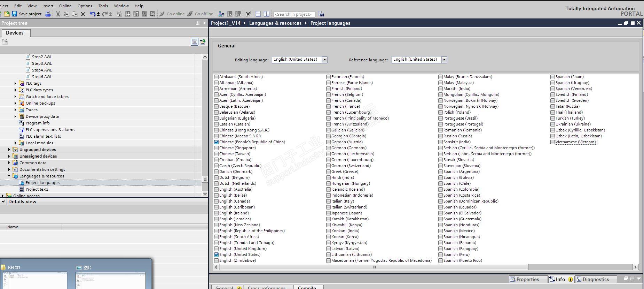Click Project1_V14 in the breadcrumb
This screenshot has width=644, height=289.
pyautogui.click(x=226, y=23)
